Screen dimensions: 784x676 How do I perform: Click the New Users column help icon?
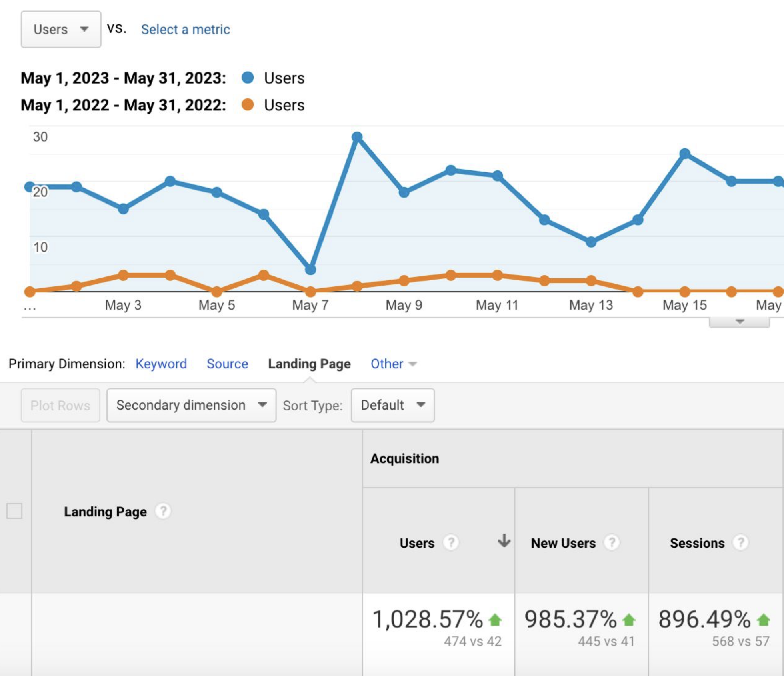pyautogui.click(x=612, y=543)
